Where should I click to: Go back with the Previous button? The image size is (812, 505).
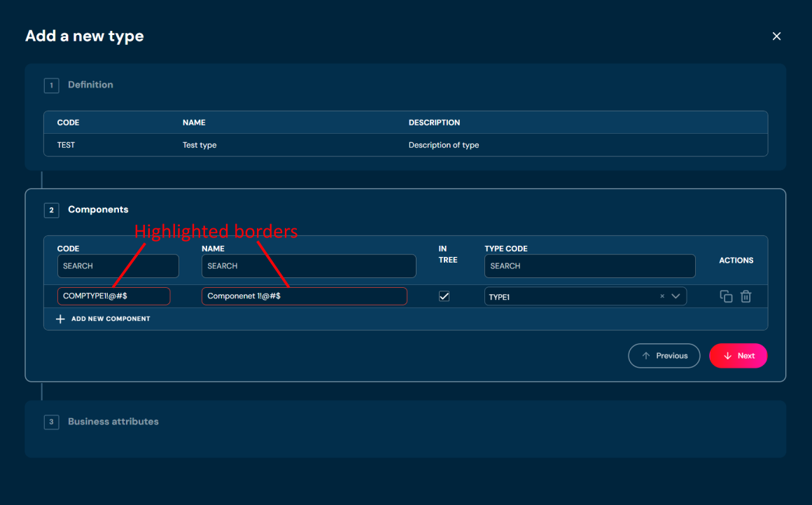pyautogui.click(x=664, y=356)
